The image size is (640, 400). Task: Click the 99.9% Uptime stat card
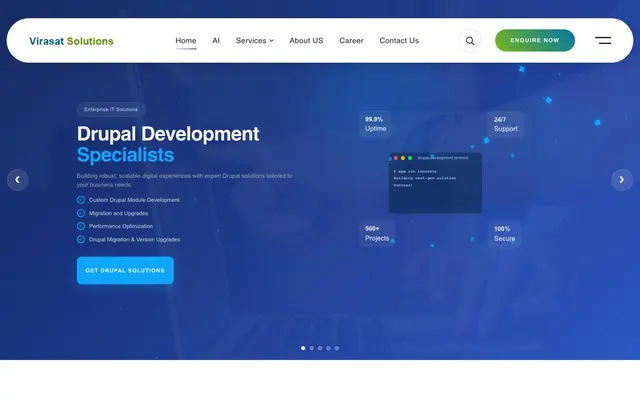[376, 124]
